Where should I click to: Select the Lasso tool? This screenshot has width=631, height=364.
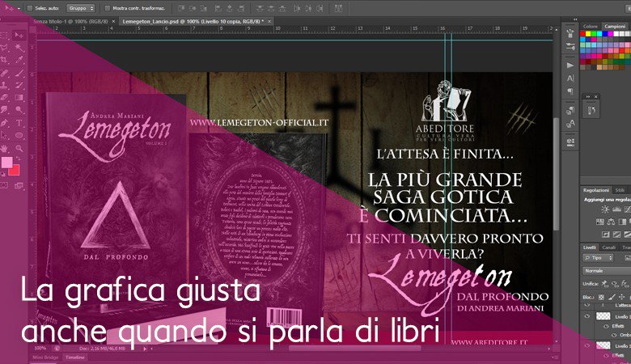4,48
